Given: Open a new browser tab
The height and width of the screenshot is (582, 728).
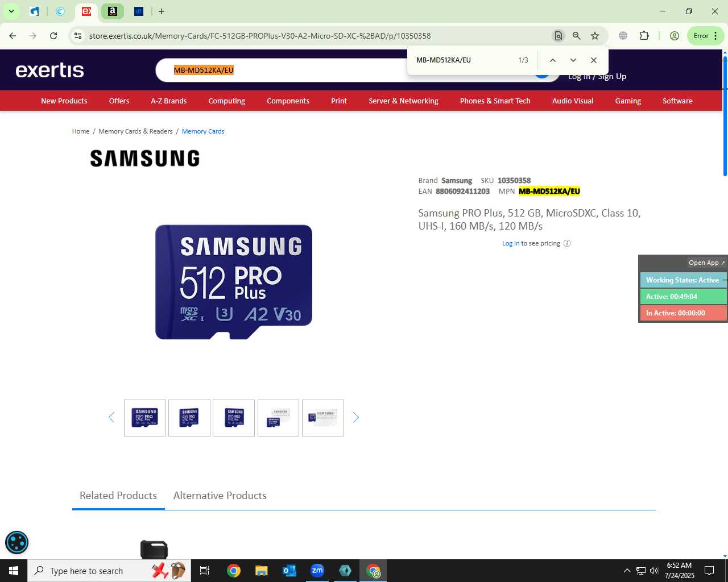Looking at the screenshot, I should pyautogui.click(x=162, y=11).
